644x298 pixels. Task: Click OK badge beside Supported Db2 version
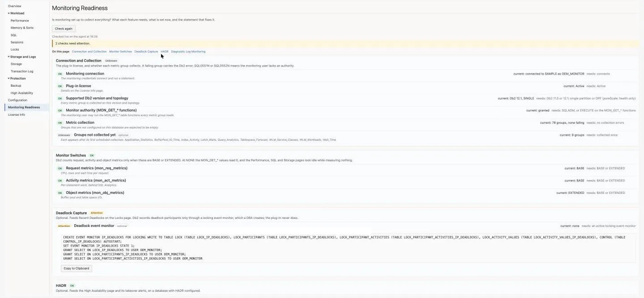(x=60, y=98)
